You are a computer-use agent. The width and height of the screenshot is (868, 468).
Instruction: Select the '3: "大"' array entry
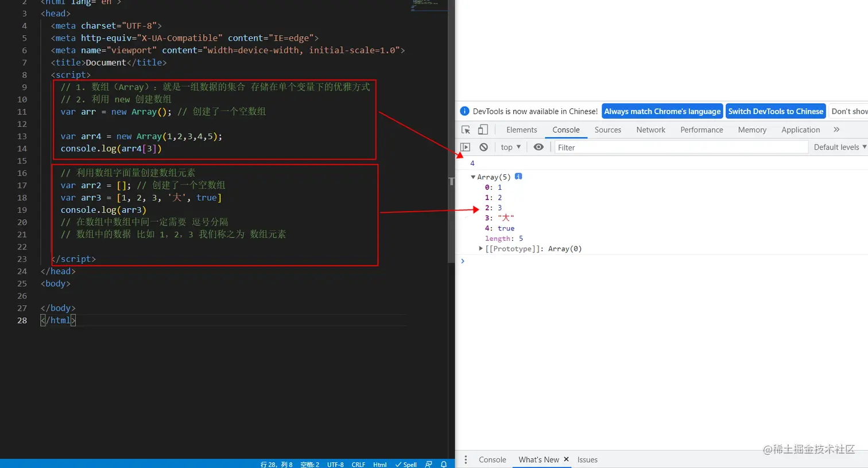click(x=499, y=218)
